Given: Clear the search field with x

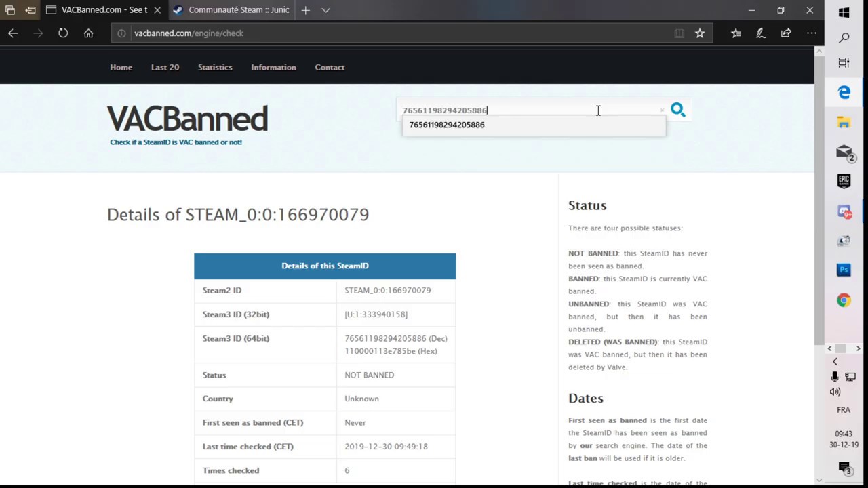Looking at the screenshot, I should (662, 110).
